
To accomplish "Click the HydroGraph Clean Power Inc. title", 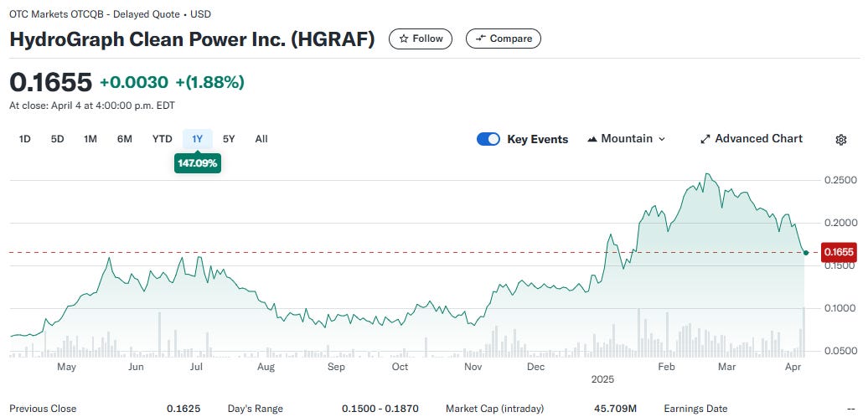I will [192, 39].
